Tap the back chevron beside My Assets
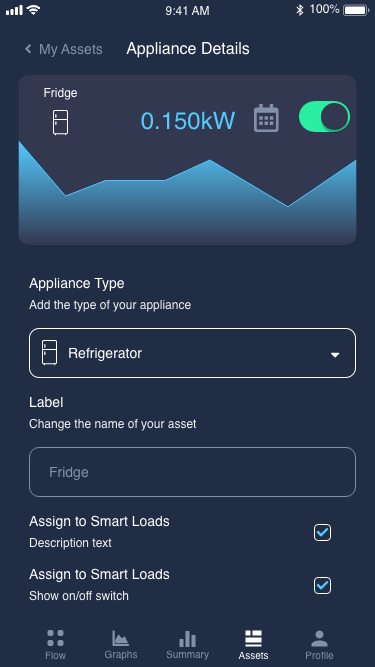The height and width of the screenshot is (667, 375). 28,49
